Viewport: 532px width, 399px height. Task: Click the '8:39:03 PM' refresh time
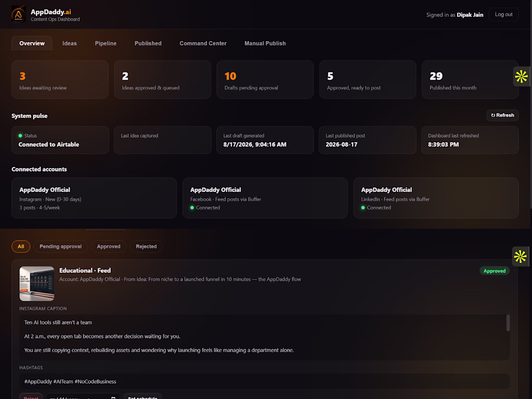tap(443, 145)
